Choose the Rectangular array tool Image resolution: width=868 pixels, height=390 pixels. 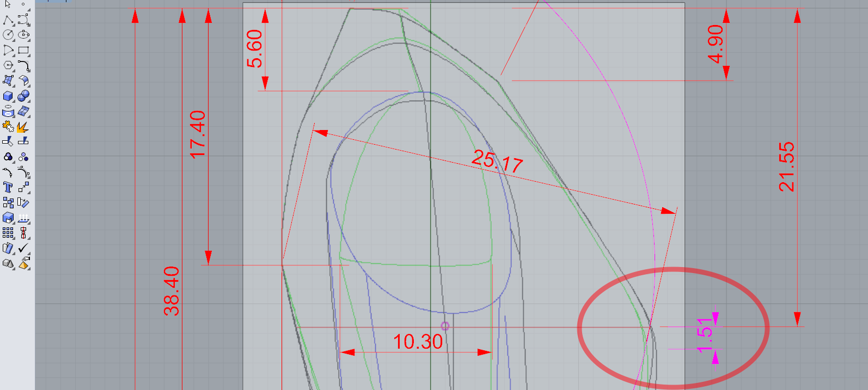(x=8, y=233)
